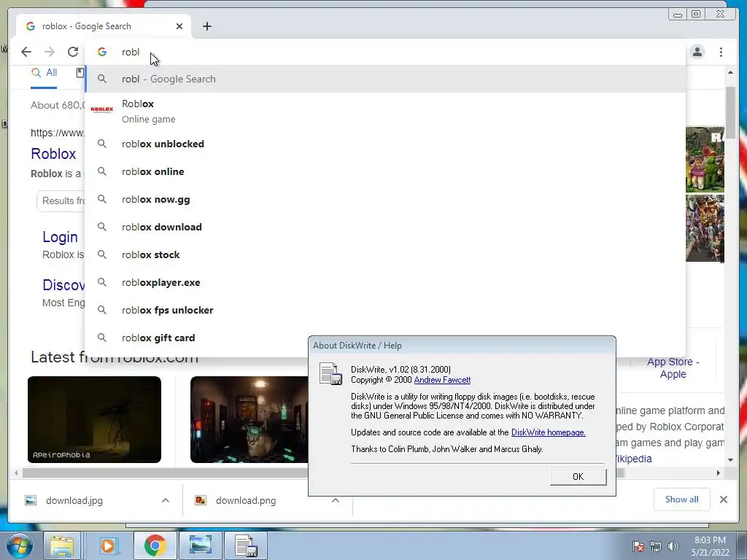
Task: Open the download.jpg file
Action: 74,500
